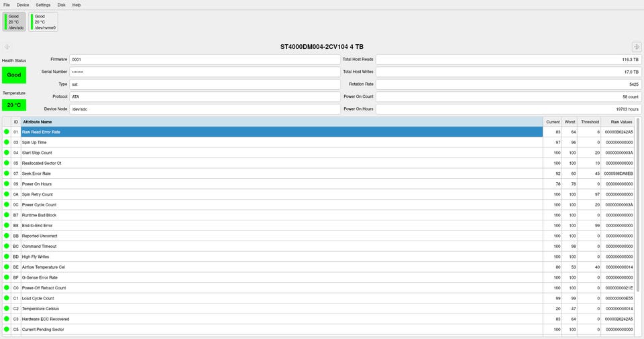Click green status dot for Power Cycle Count

point(7,204)
